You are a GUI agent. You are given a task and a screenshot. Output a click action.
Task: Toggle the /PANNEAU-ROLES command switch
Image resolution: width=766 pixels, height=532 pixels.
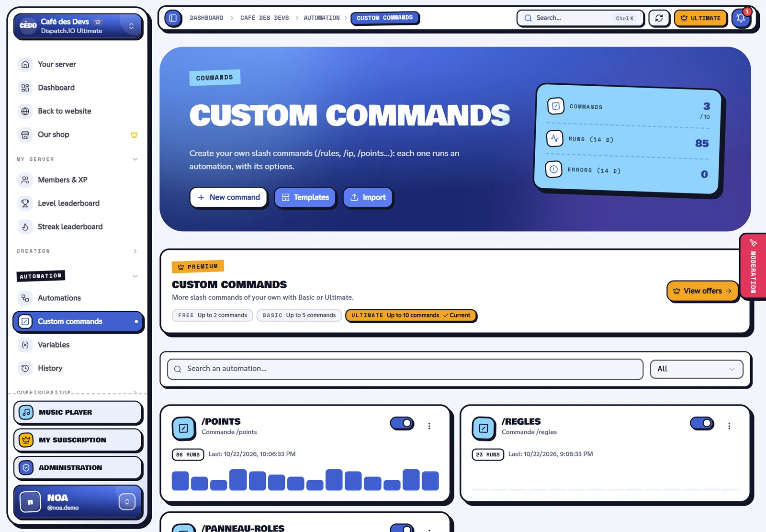pos(402,528)
